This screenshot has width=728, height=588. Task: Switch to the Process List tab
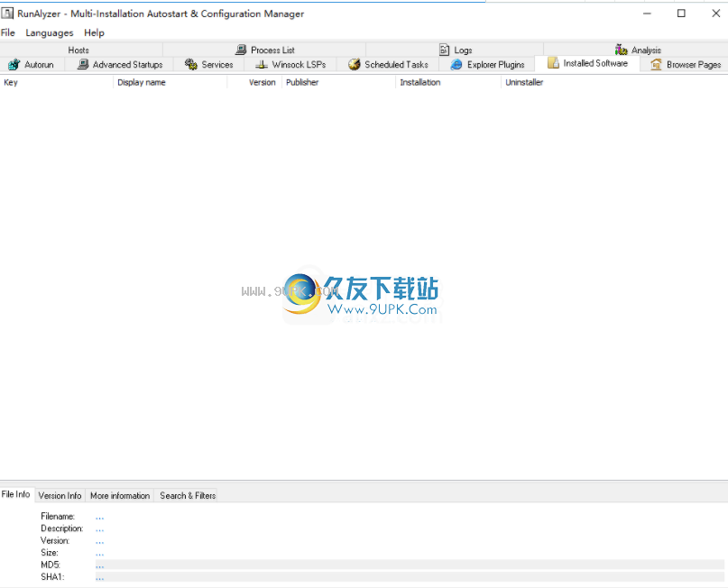coord(265,51)
